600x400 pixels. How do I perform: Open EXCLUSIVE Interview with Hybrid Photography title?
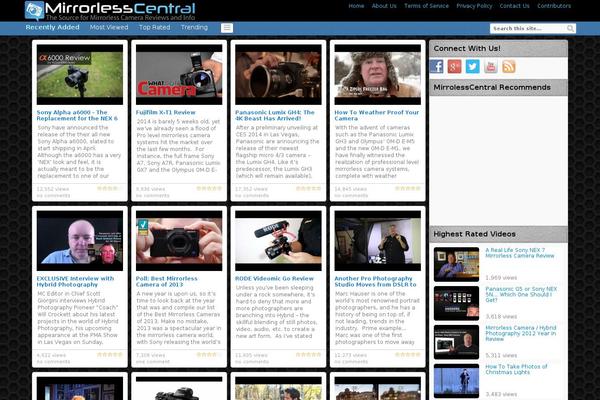pos(75,281)
